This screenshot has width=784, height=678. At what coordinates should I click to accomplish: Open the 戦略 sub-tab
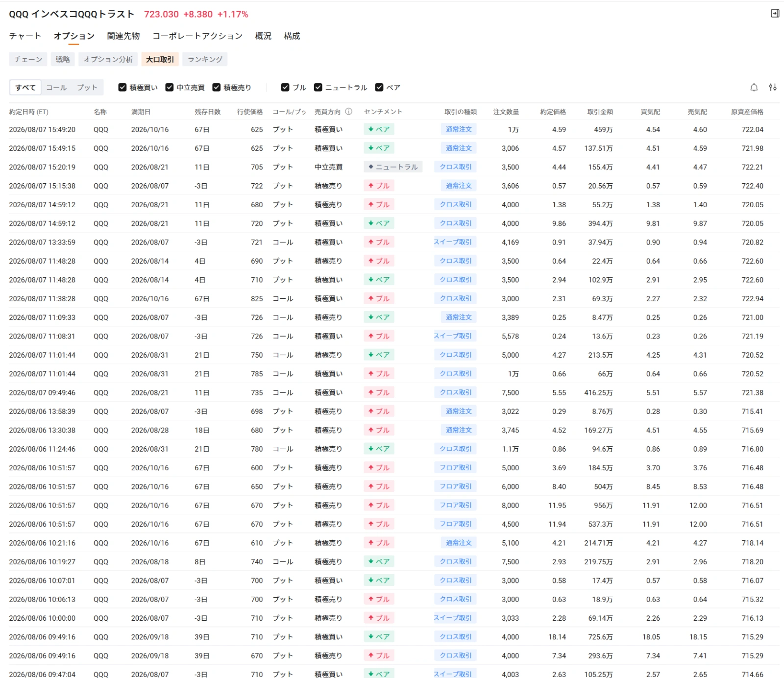click(x=63, y=59)
